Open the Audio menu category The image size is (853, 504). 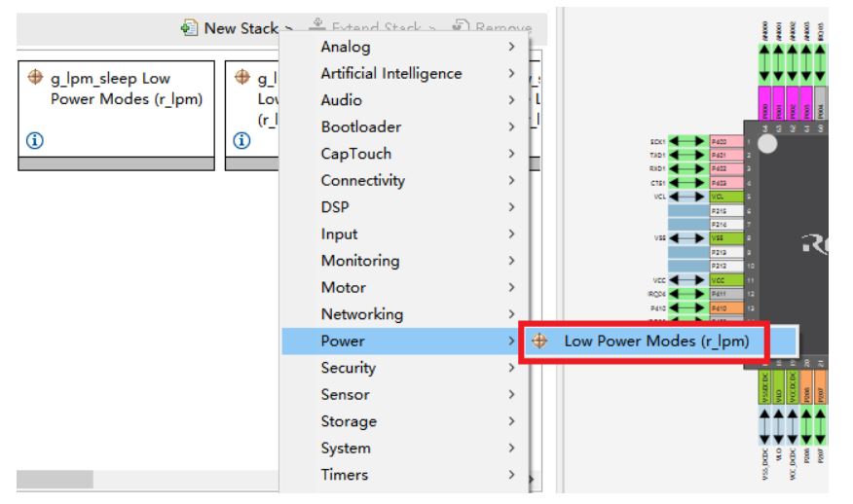click(x=405, y=100)
